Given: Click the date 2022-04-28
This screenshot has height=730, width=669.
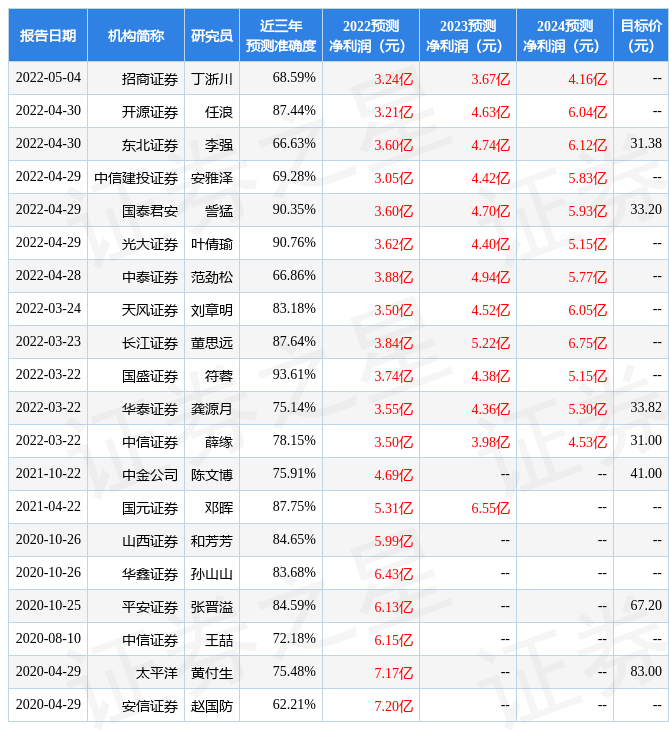Looking at the screenshot, I should (48, 276).
